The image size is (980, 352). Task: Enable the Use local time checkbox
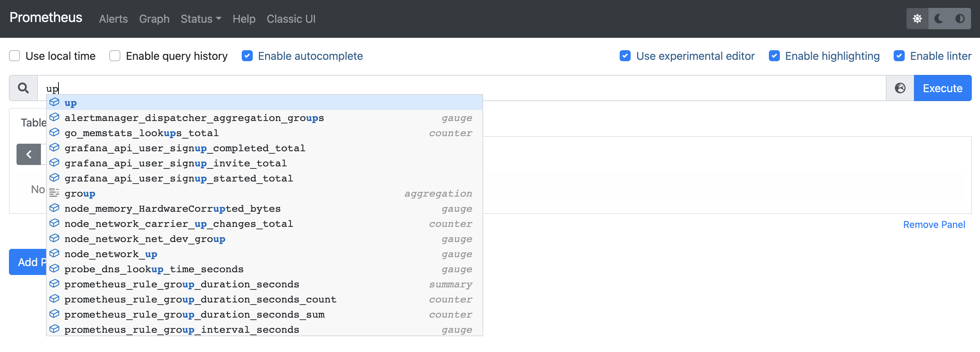[x=14, y=56]
